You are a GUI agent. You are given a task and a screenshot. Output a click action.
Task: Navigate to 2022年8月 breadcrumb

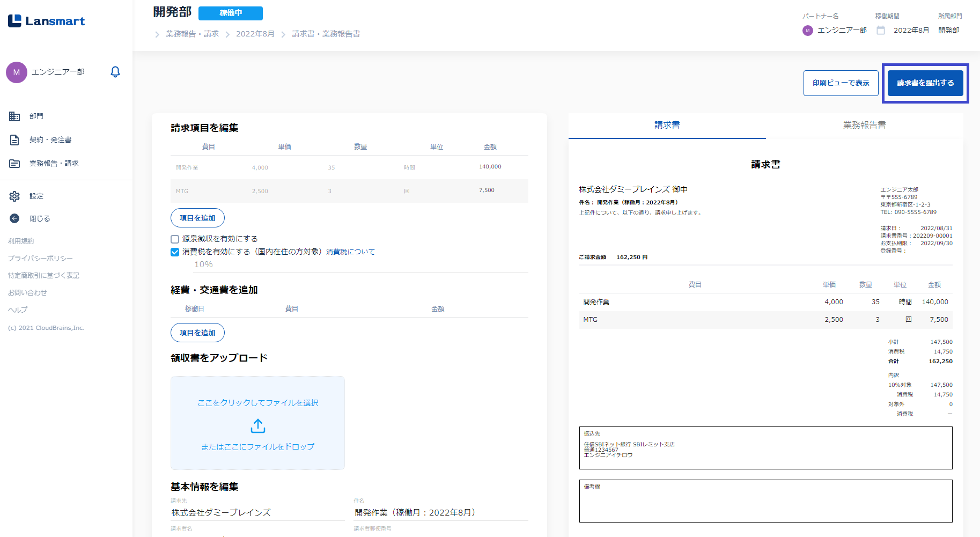[255, 34]
